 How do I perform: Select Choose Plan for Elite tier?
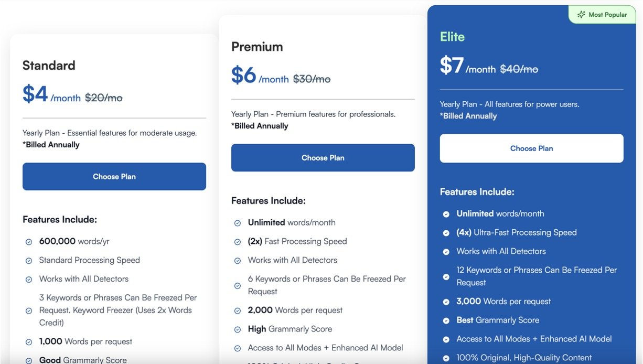coord(531,148)
